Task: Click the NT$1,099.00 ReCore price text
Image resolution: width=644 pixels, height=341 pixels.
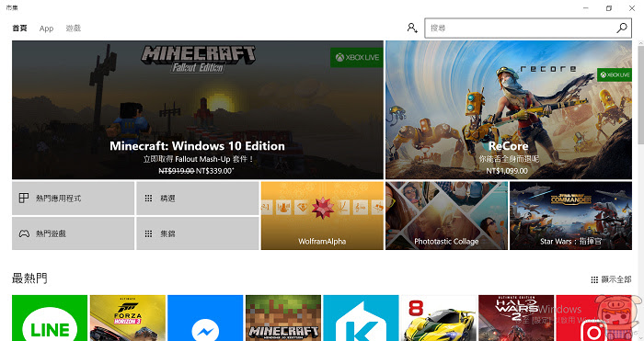Action: [x=507, y=171]
